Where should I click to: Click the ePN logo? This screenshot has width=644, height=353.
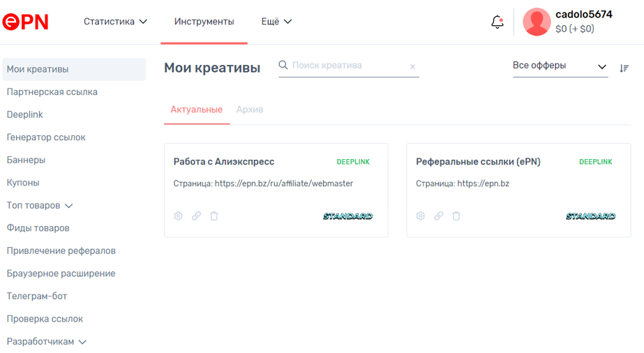point(25,22)
